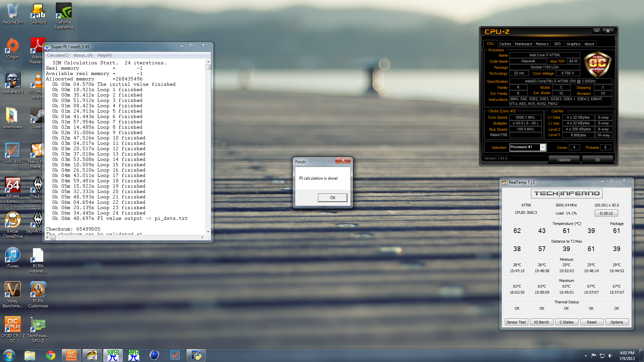Open the GeForce Experience shortcut
644x362 pixels.
pyautogui.click(x=64, y=16)
